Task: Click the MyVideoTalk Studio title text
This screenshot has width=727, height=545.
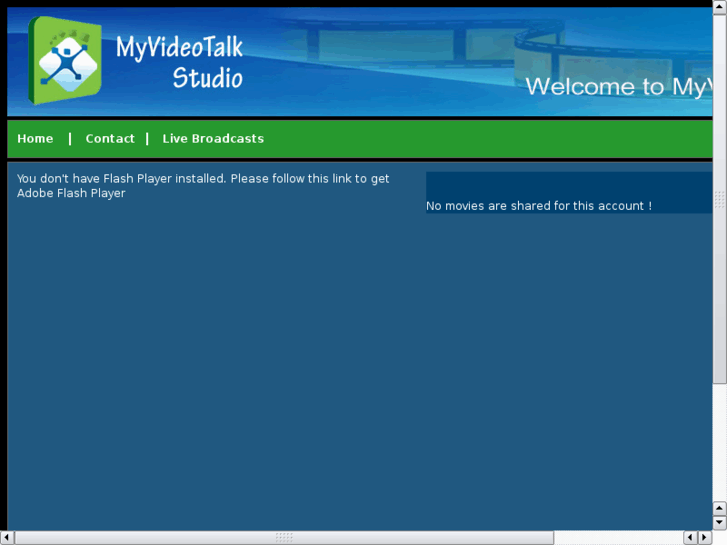Action: (179, 62)
